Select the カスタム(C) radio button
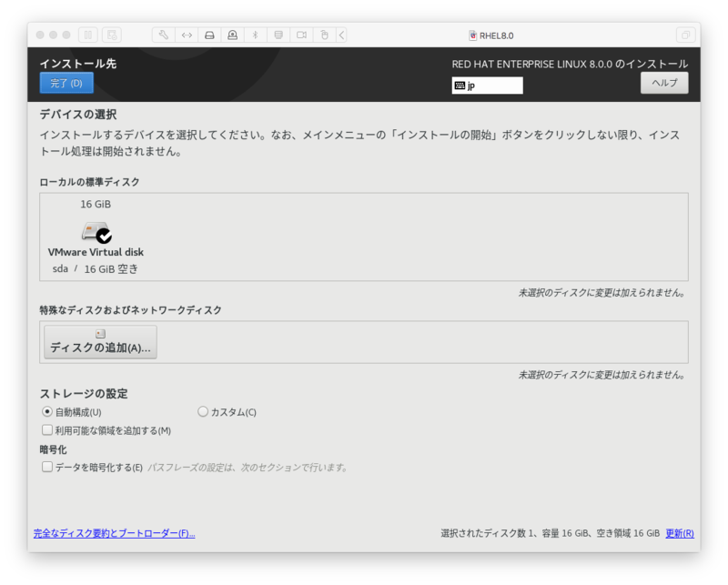The height and width of the screenshot is (585, 728). (203, 412)
